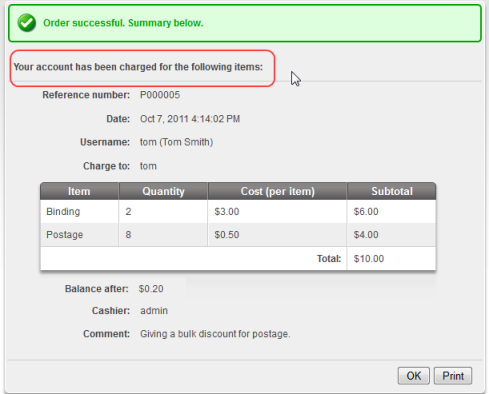Print the order summary

coord(453,376)
